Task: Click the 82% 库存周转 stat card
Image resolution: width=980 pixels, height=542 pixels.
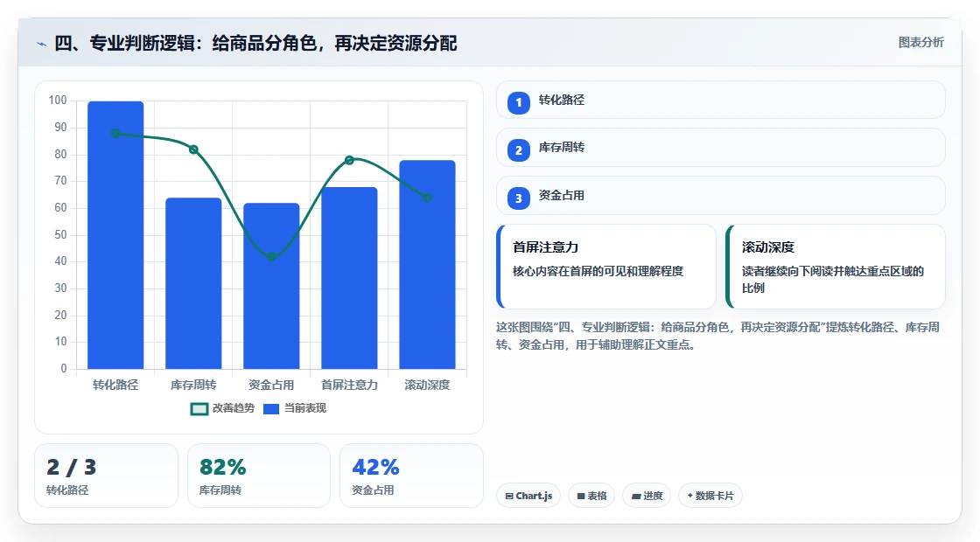Action: (259, 476)
